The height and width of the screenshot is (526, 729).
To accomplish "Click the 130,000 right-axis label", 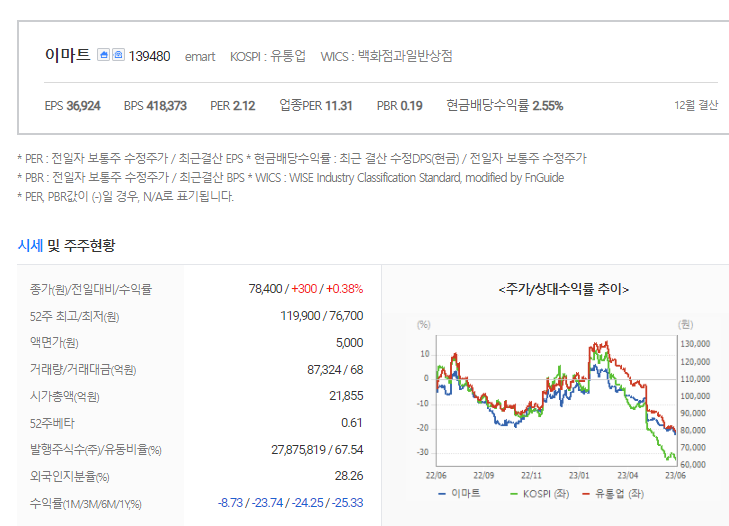I will [695, 344].
